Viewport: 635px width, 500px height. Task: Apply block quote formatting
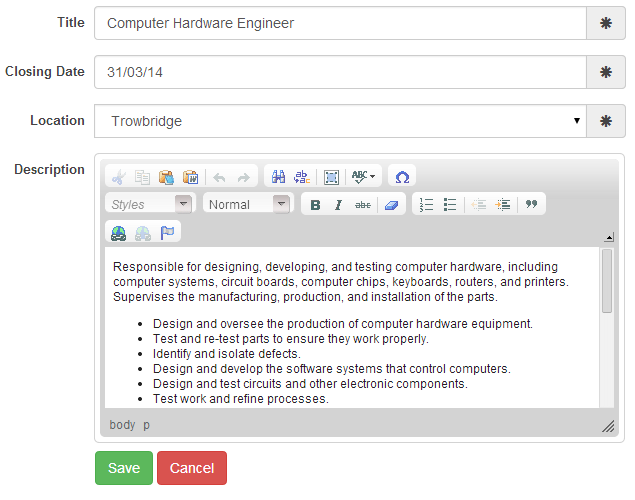click(532, 205)
